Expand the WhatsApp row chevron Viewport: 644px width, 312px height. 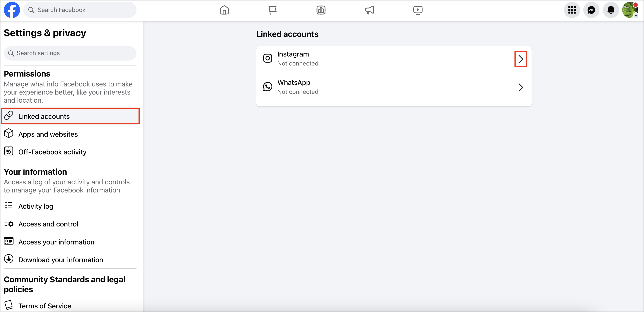point(521,87)
